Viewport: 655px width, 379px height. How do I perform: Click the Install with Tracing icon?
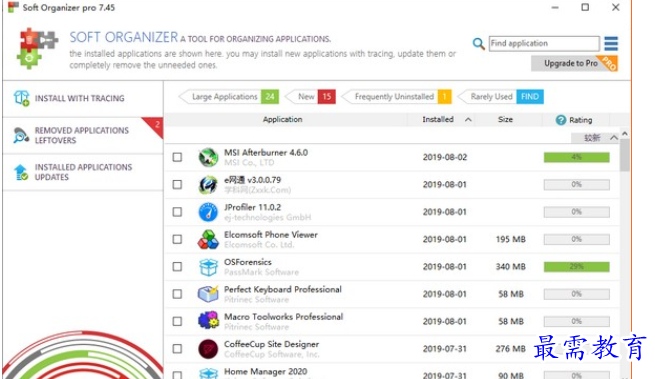(21, 98)
